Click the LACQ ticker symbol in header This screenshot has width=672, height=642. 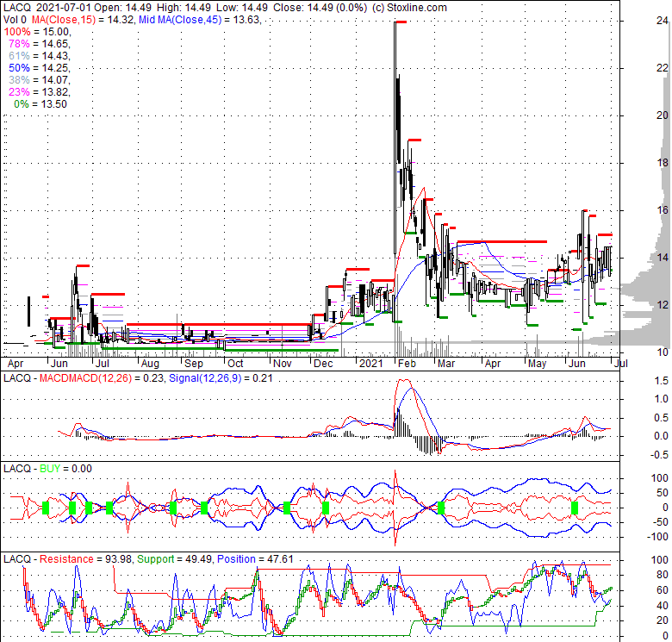point(17,8)
